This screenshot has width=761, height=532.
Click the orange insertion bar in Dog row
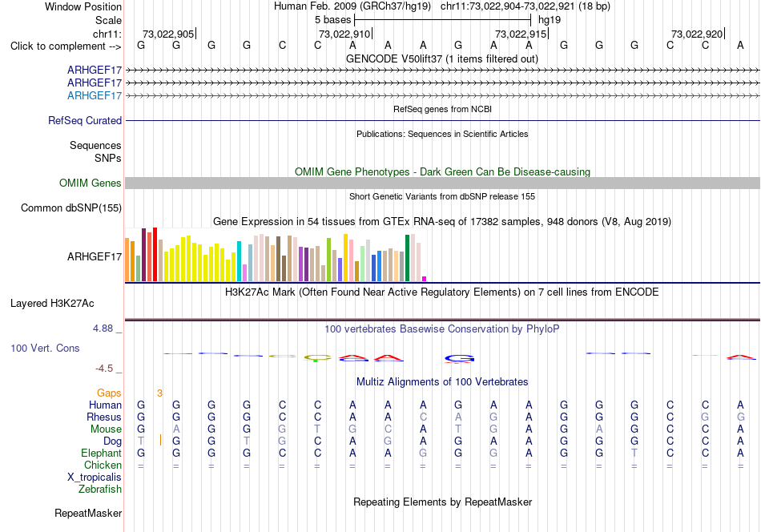pos(161,440)
